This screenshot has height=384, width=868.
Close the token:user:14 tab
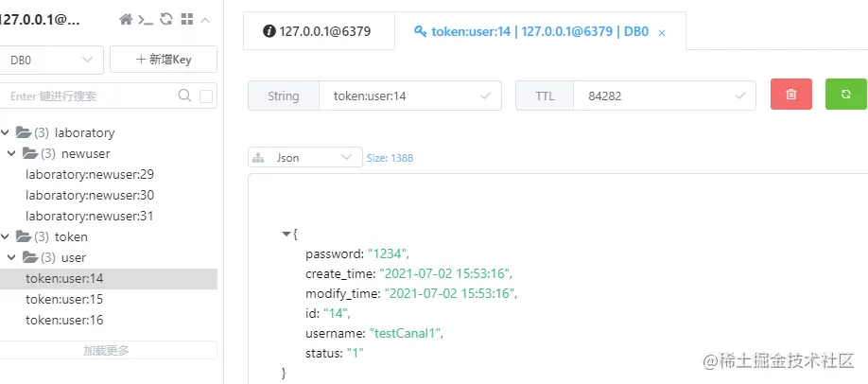[662, 32]
